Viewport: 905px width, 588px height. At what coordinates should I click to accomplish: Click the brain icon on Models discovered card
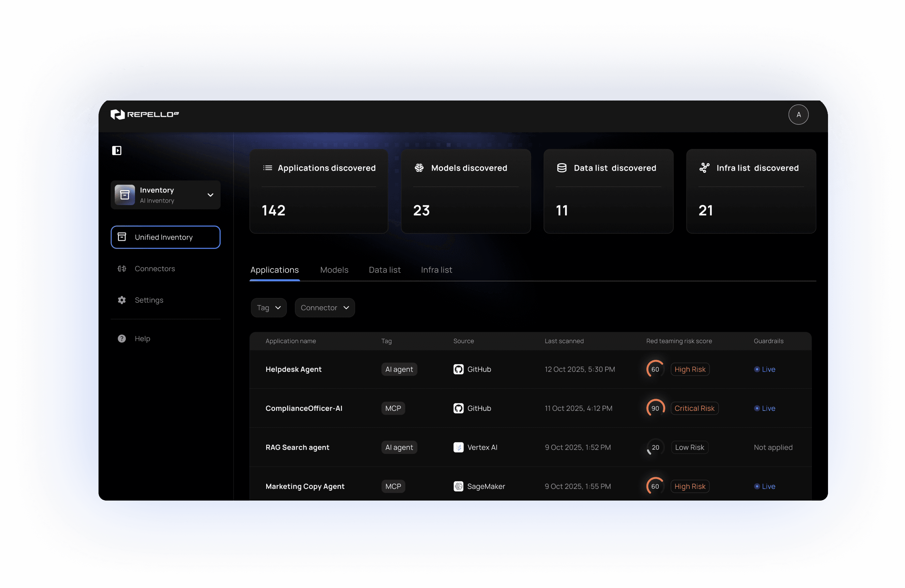pos(420,168)
